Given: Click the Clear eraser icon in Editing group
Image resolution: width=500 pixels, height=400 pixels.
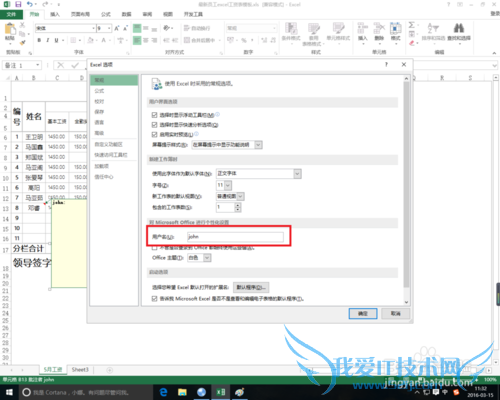Looking at the screenshot, I should click(412, 43).
